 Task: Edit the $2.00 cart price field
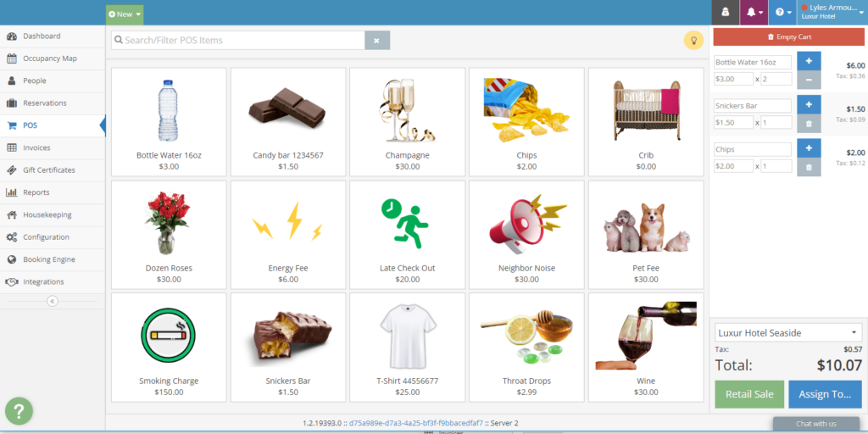point(733,166)
